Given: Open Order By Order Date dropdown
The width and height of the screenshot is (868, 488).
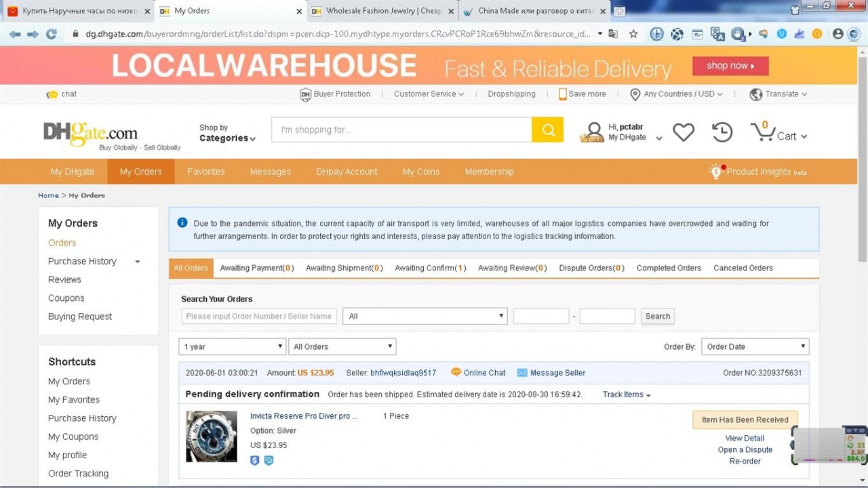Looking at the screenshot, I should point(755,346).
